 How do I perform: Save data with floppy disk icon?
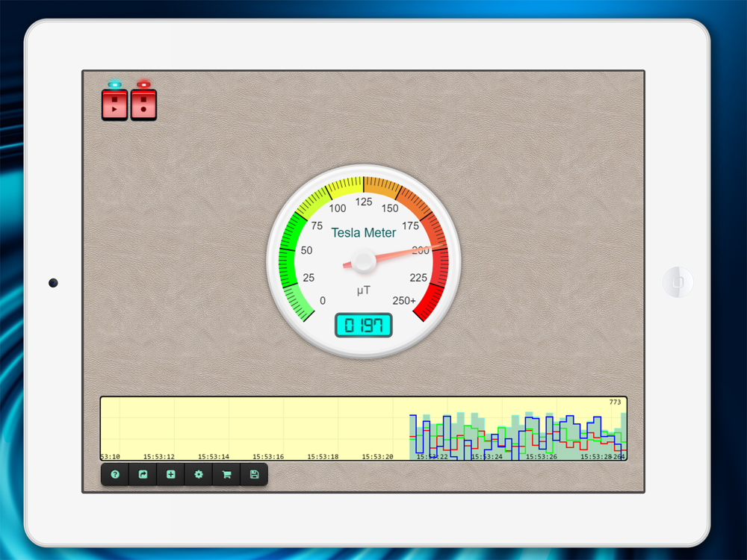pyautogui.click(x=254, y=474)
